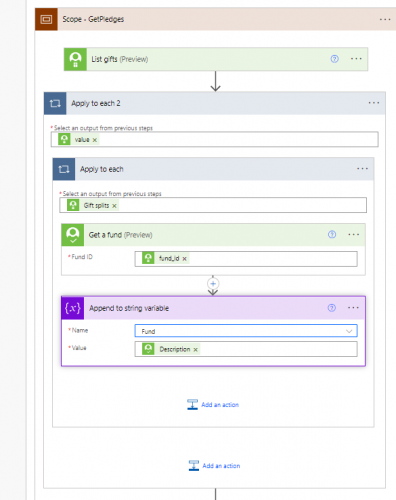Open the List gifts ellipsis menu
Image resolution: width=396 pixels, height=500 pixels.
coord(356,59)
